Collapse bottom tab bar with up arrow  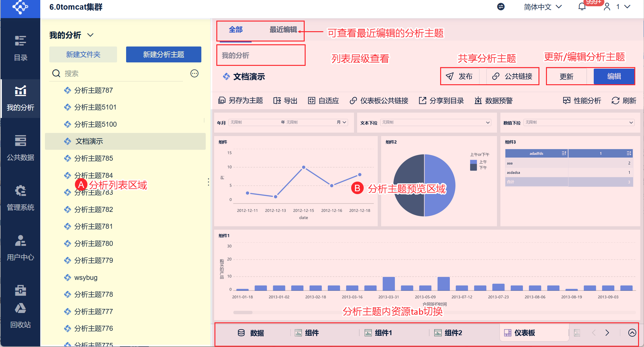[632, 333]
